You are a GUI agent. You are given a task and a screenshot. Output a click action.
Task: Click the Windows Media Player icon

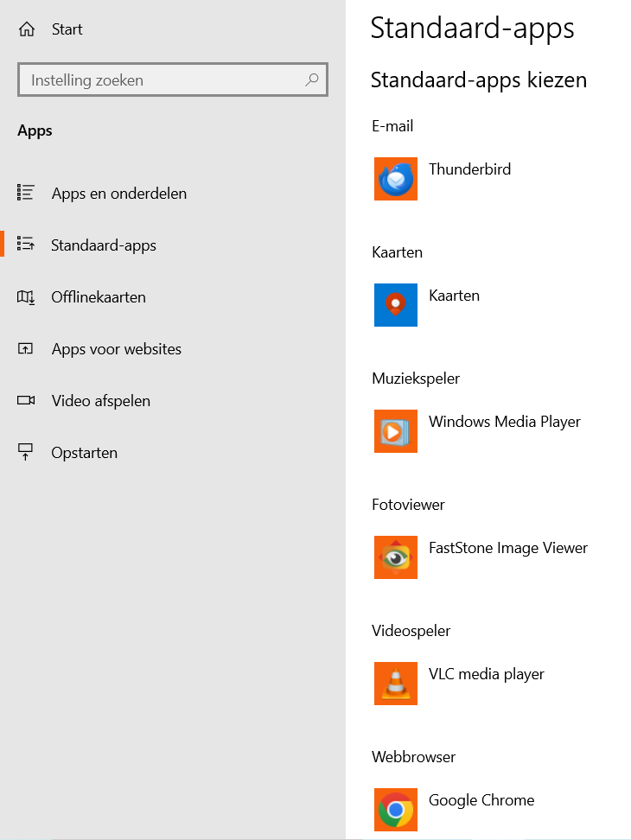396,431
